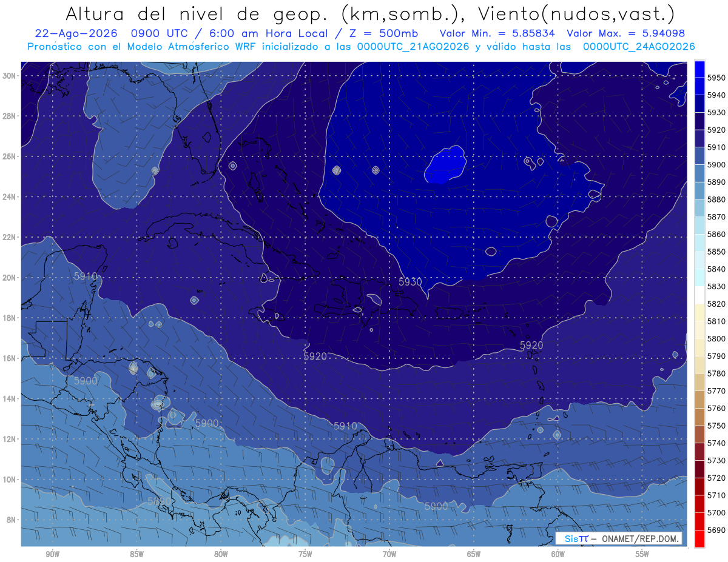Click the 65W longitude axis label

point(474,554)
